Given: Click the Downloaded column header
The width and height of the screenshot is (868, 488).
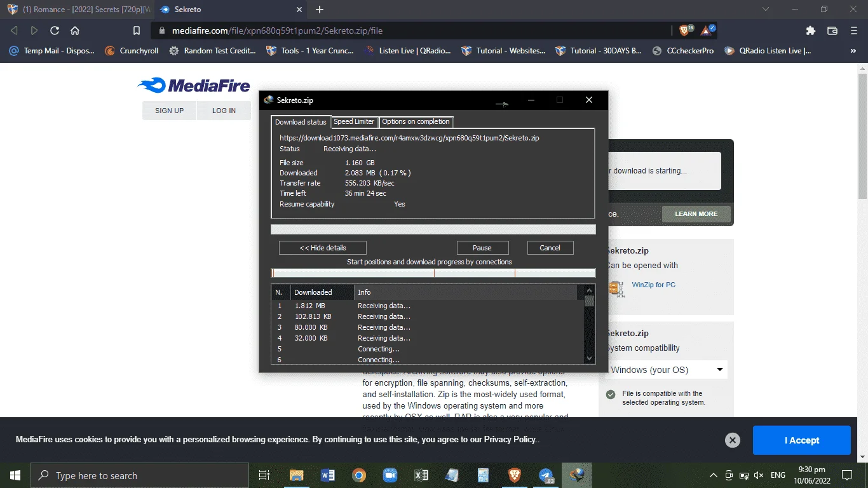Looking at the screenshot, I should tap(322, 292).
